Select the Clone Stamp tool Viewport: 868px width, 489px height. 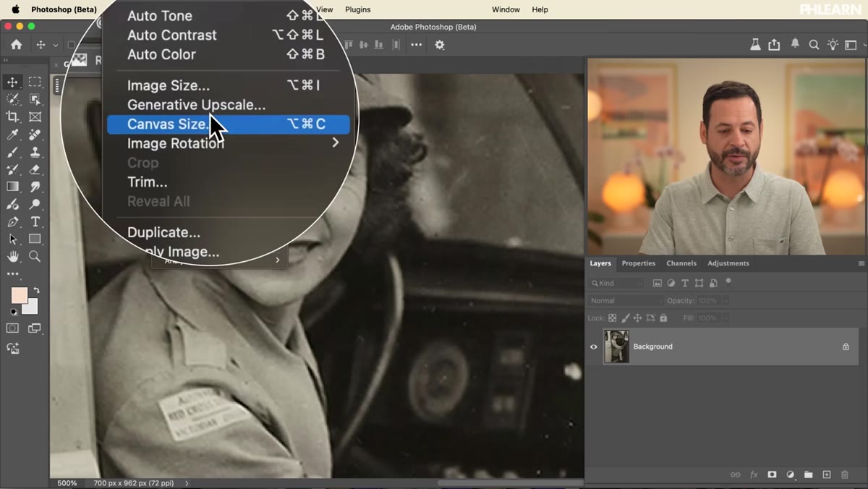[35, 152]
